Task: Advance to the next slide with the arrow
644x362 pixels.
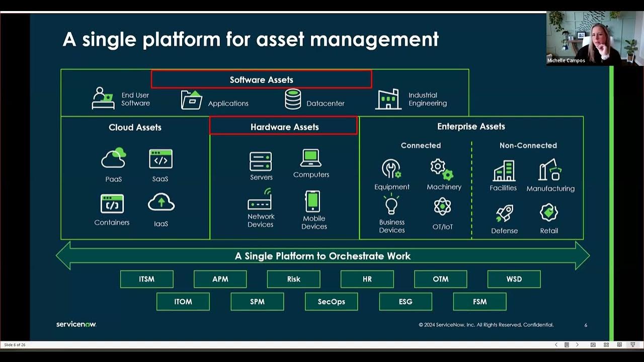Action: 577,345
